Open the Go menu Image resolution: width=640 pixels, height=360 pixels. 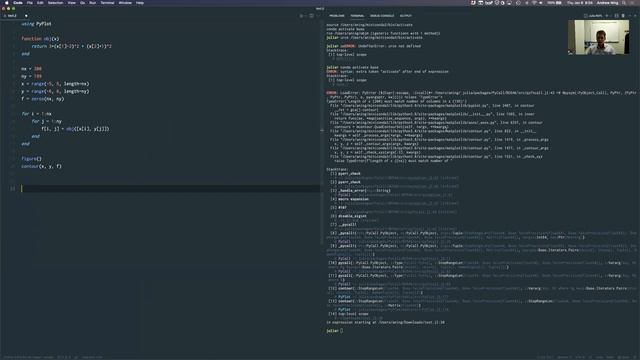pyautogui.click(x=83, y=2)
